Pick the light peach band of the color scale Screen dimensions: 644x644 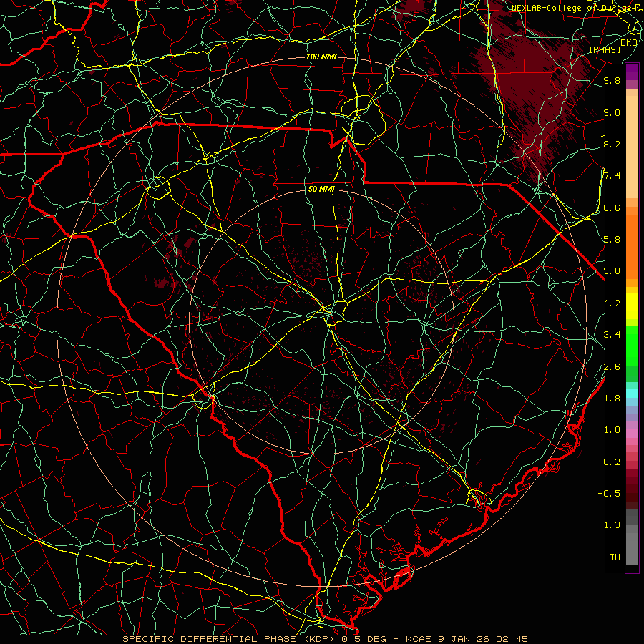click(x=632, y=148)
